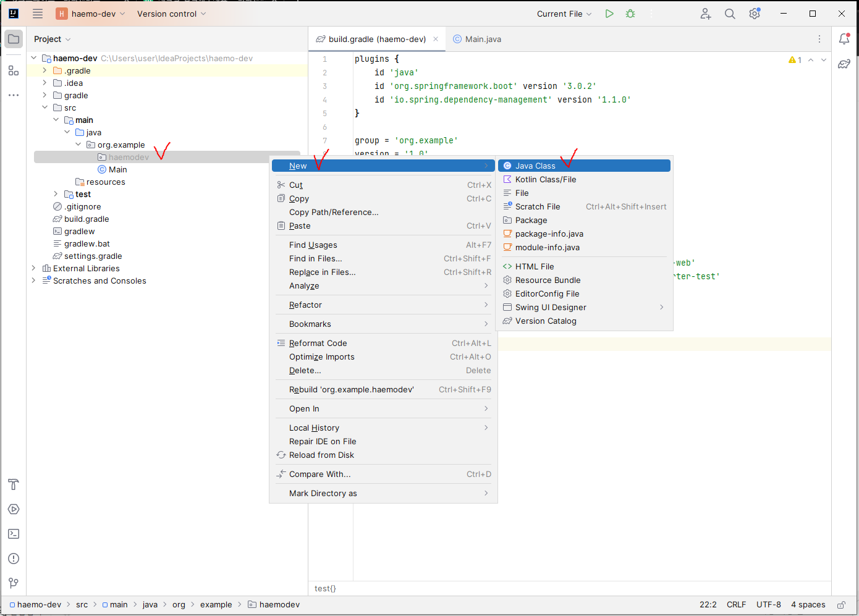The width and height of the screenshot is (859, 616).
Task: Click the Debug bug icon
Action: (630, 14)
